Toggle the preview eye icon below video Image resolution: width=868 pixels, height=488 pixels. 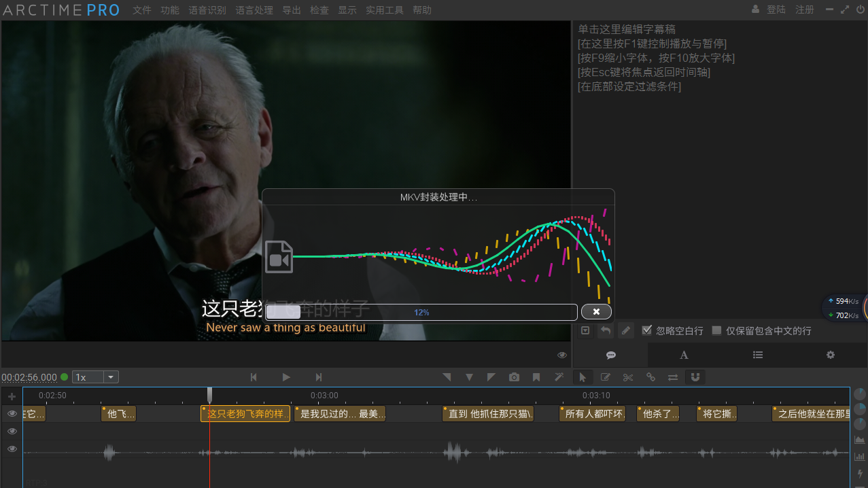[x=562, y=355]
